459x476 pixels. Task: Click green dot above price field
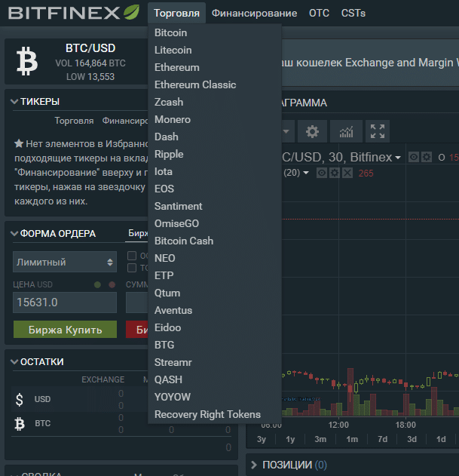click(x=97, y=284)
